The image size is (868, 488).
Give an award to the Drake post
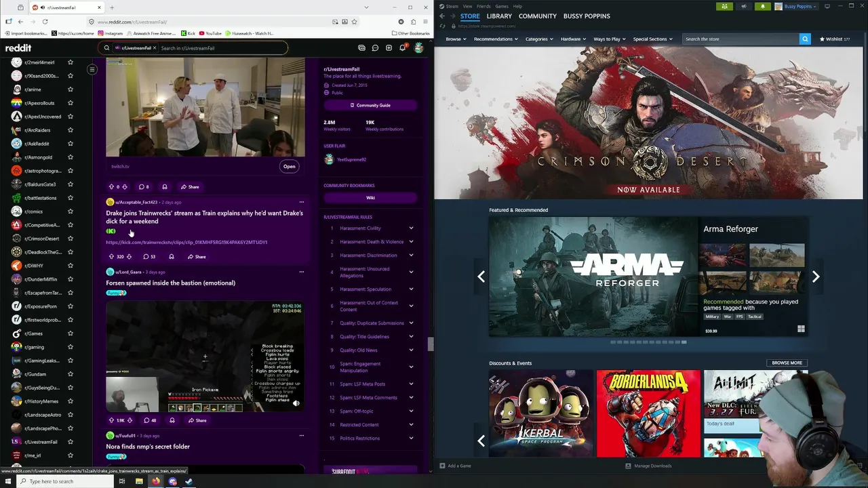[x=171, y=257]
